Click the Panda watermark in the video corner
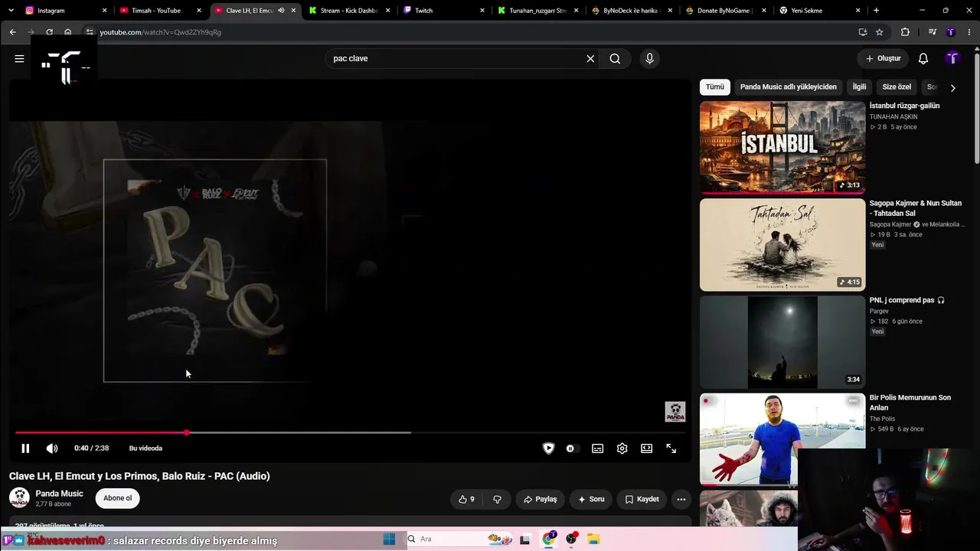980x551 pixels. (x=675, y=412)
